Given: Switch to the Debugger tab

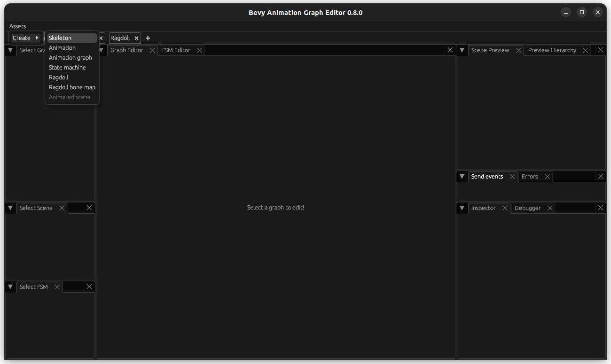Looking at the screenshot, I should click(527, 208).
